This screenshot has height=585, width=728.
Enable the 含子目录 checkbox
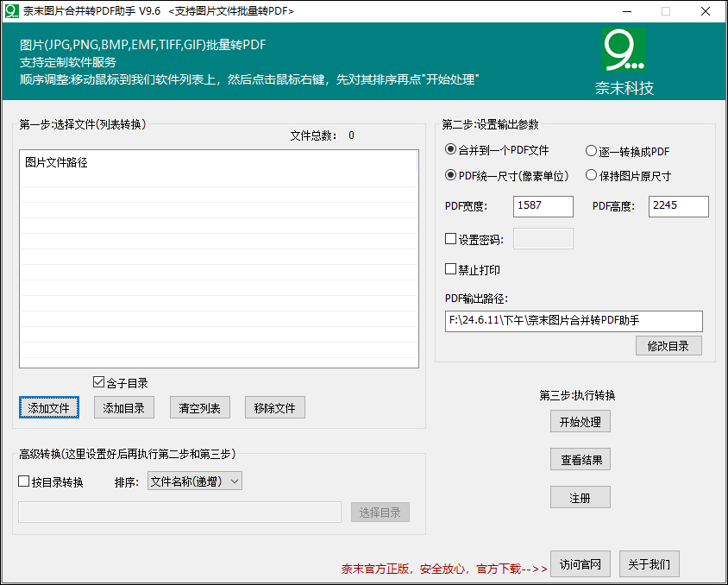pos(99,382)
